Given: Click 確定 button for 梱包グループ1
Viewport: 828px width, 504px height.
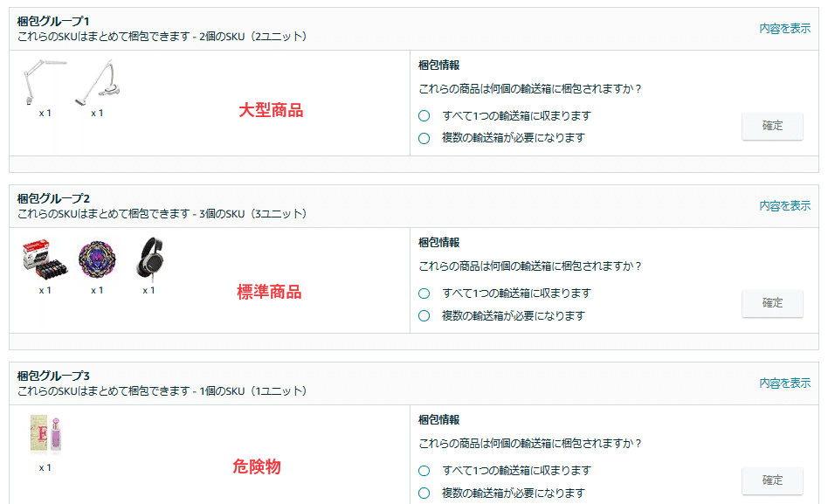Looking at the screenshot, I should 772,126.
